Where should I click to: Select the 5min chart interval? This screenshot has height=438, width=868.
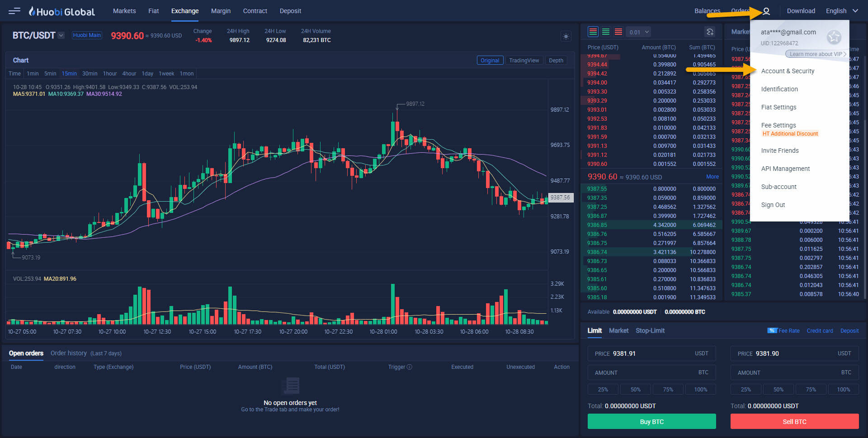tap(50, 73)
